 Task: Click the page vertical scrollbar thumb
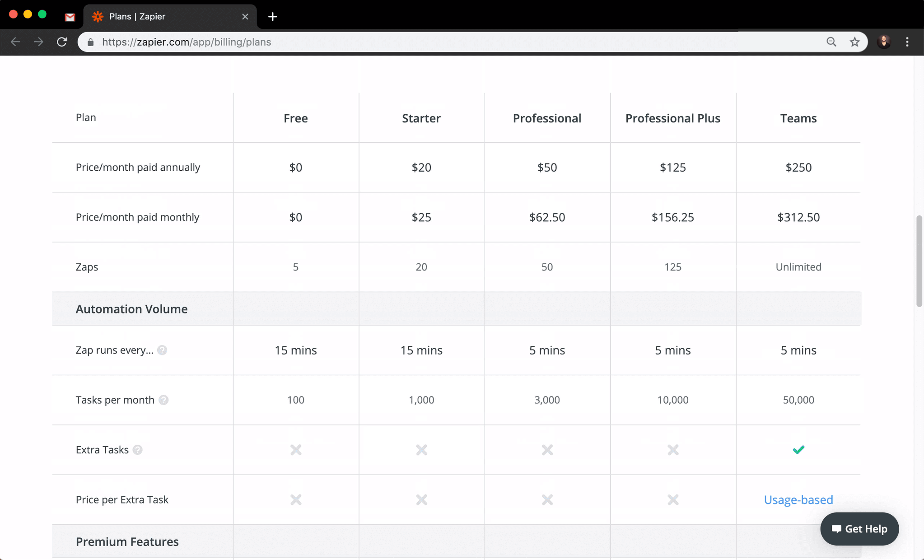coord(919,261)
